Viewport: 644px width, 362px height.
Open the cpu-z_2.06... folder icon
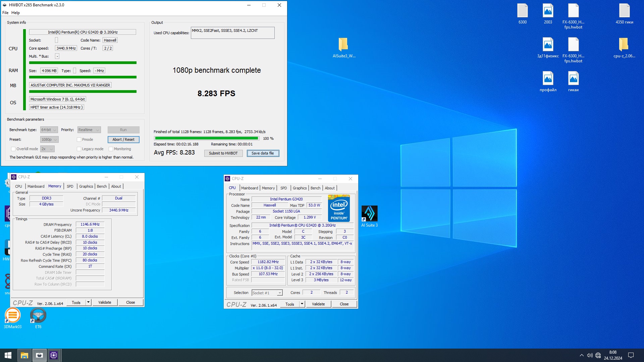click(624, 47)
